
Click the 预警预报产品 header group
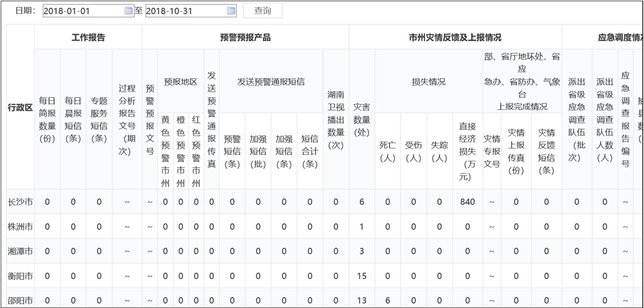[245, 37]
